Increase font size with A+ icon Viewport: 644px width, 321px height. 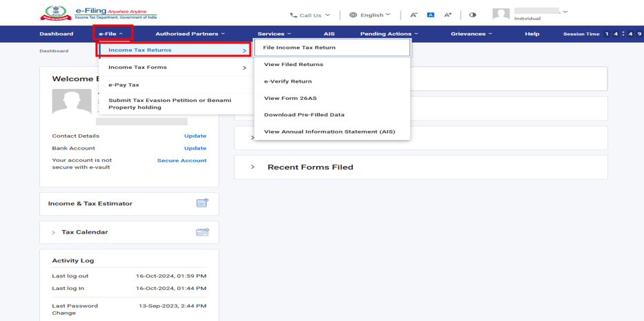(x=447, y=15)
